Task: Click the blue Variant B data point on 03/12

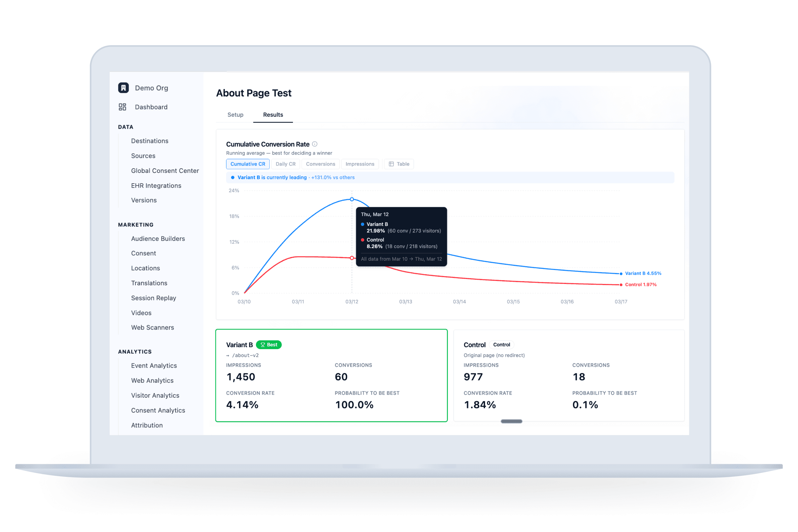Action: click(352, 199)
